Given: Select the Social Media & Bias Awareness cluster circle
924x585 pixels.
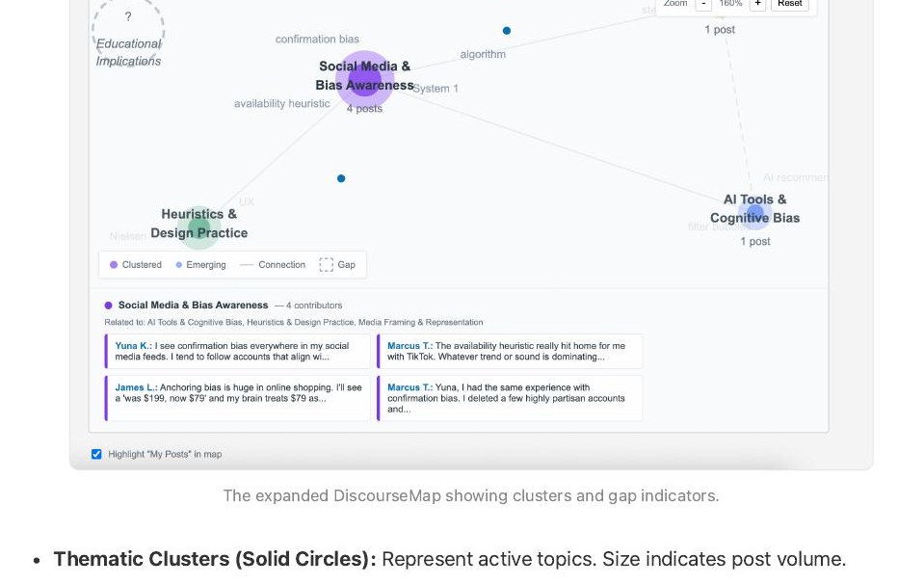Looking at the screenshot, I should (x=365, y=80).
